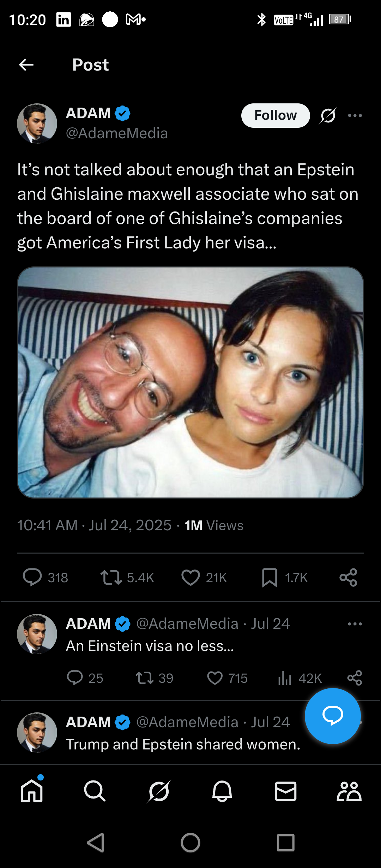
Task: Follow the ADAM account
Action: point(275,115)
